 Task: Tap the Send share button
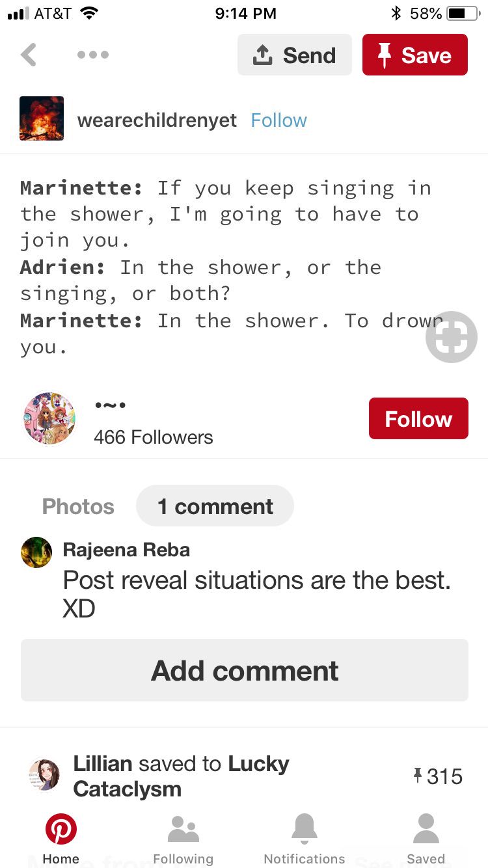click(x=295, y=55)
